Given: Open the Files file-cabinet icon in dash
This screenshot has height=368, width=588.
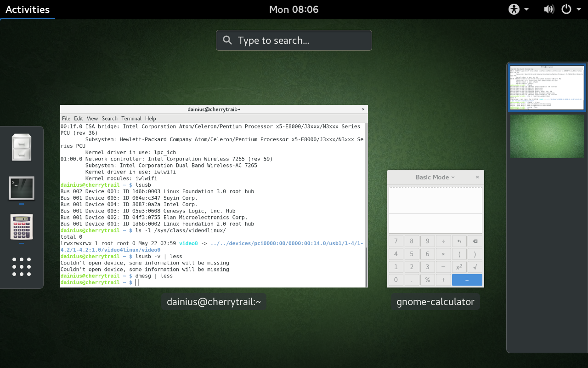Looking at the screenshot, I should pyautogui.click(x=22, y=147).
